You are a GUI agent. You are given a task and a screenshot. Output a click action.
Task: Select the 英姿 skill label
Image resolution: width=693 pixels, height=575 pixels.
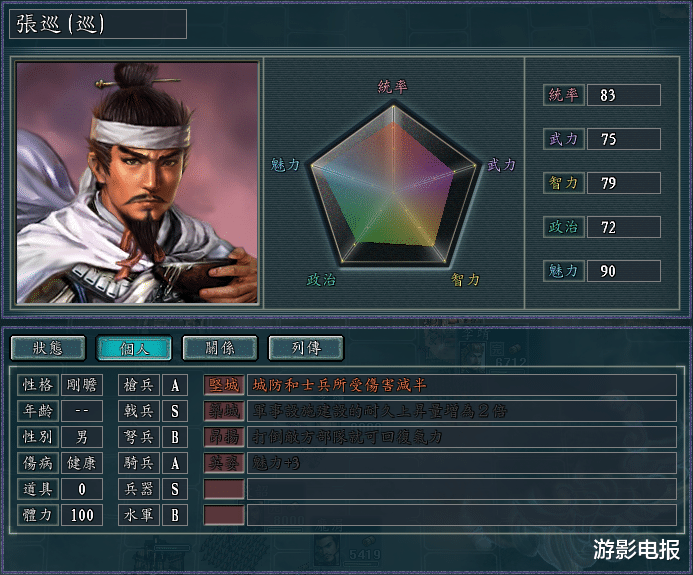(224, 463)
